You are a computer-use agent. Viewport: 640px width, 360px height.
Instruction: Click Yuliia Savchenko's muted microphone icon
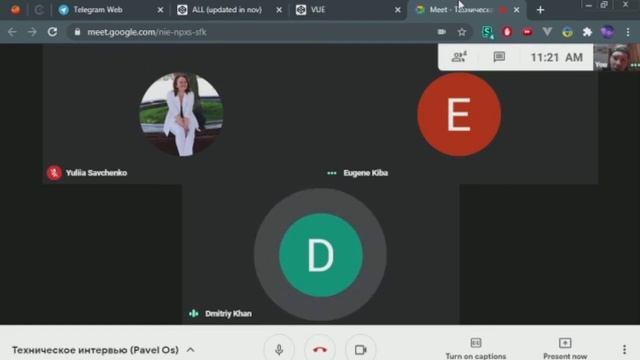[x=54, y=173]
